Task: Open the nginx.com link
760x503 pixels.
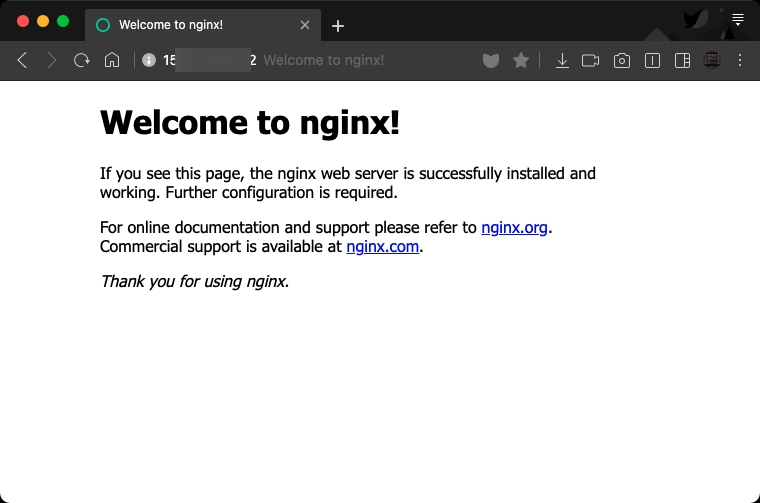Action: (382, 247)
